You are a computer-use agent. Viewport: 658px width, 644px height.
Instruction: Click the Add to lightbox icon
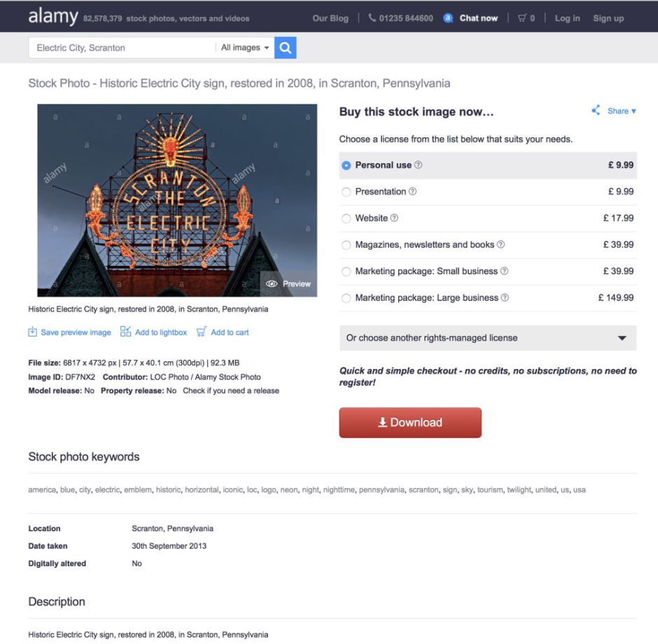pos(125,332)
